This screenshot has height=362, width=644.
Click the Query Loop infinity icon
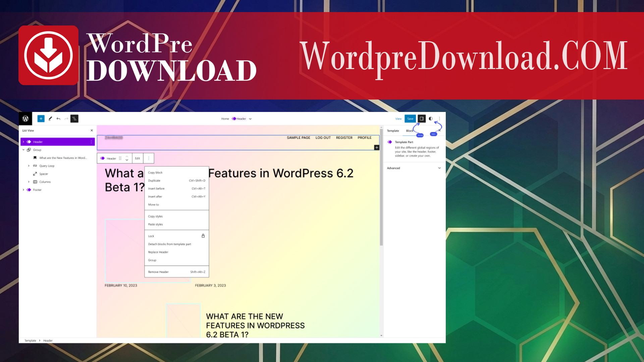[x=35, y=166]
